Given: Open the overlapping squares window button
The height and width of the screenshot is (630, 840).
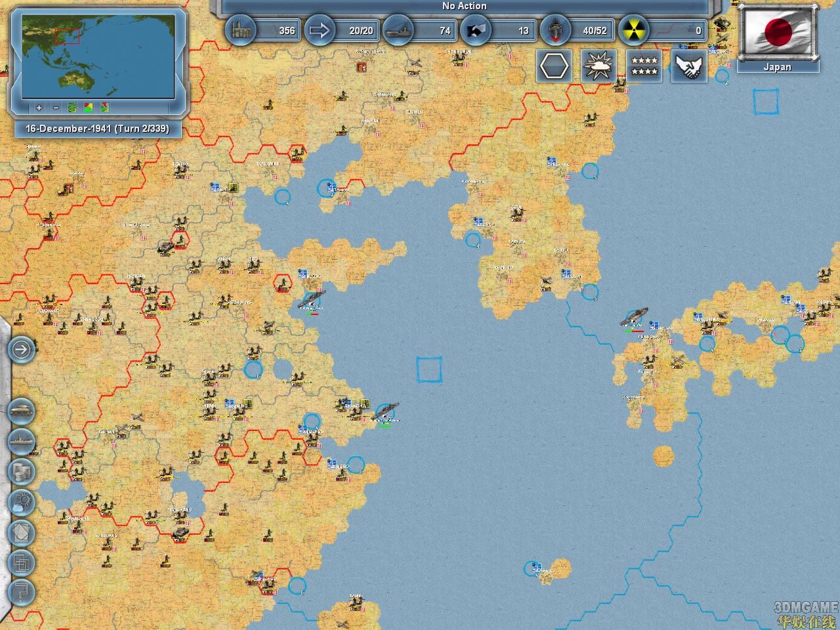Looking at the screenshot, I should click(x=21, y=562).
